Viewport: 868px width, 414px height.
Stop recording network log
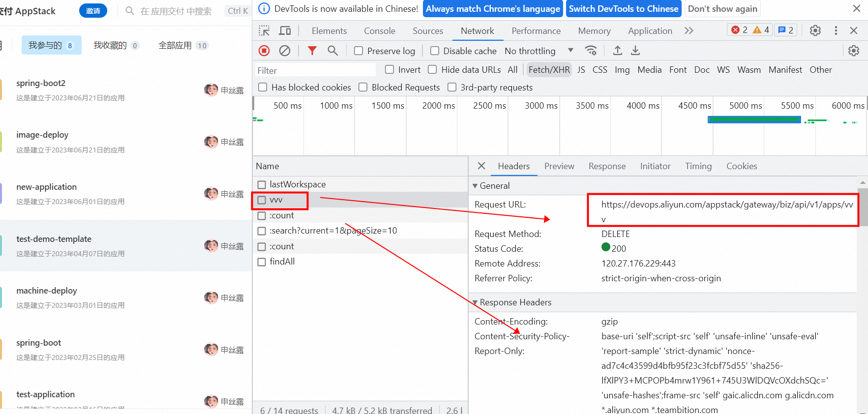click(264, 51)
